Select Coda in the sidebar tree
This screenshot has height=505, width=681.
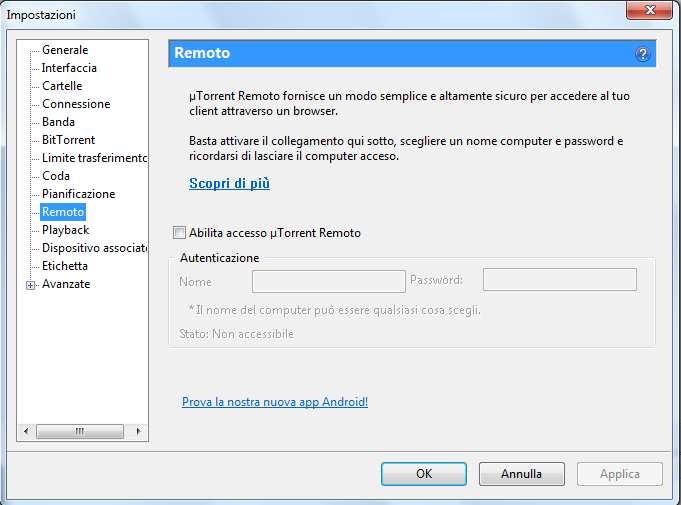(x=56, y=176)
